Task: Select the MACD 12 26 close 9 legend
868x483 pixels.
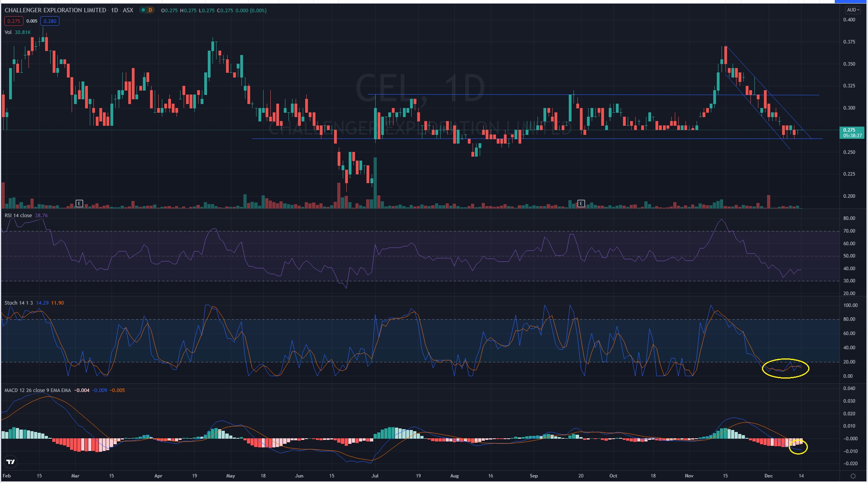Action: coord(38,390)
